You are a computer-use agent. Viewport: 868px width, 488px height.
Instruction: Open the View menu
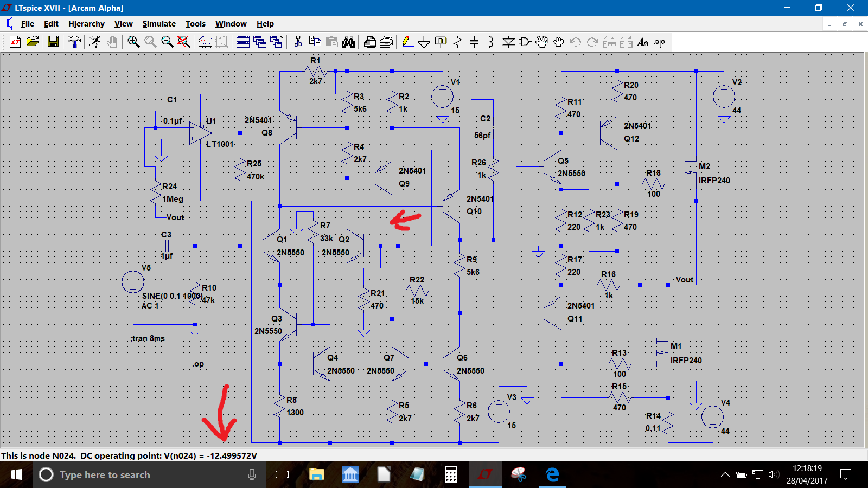(x=123, y=24)
